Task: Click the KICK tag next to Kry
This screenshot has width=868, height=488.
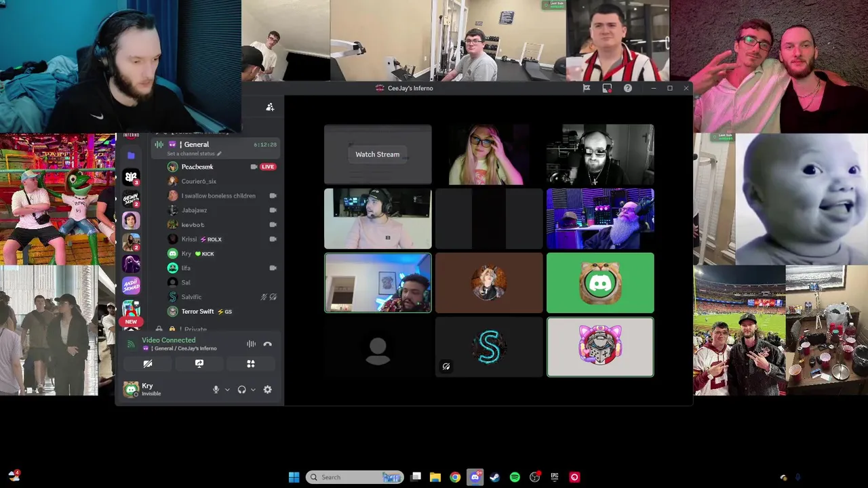Action: click(x=204, y=253)
